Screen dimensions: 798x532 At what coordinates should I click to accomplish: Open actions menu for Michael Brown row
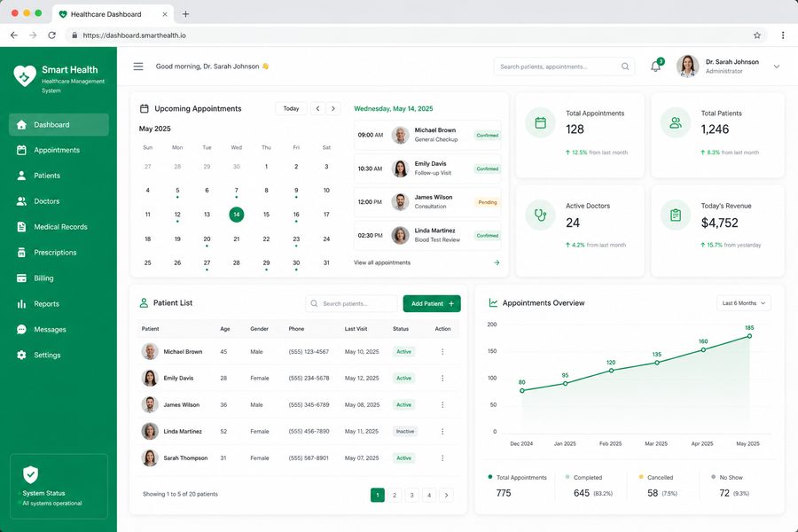(442, 352)
